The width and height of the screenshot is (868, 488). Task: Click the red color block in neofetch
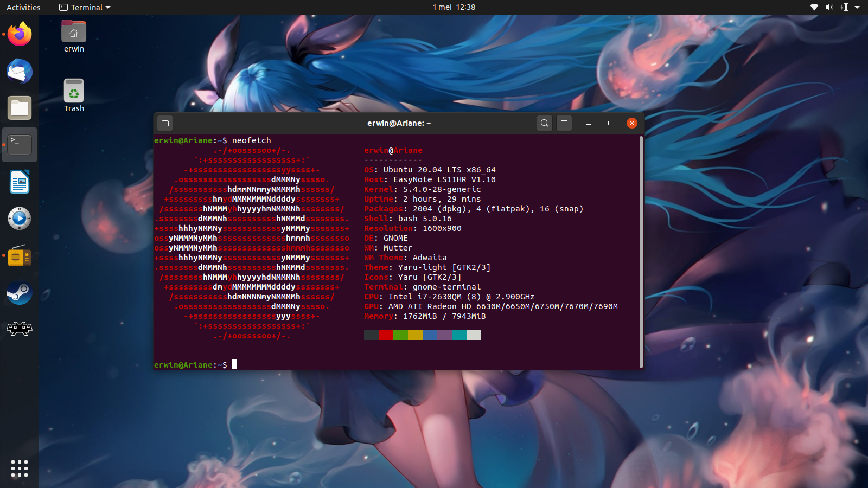(386, 335)
